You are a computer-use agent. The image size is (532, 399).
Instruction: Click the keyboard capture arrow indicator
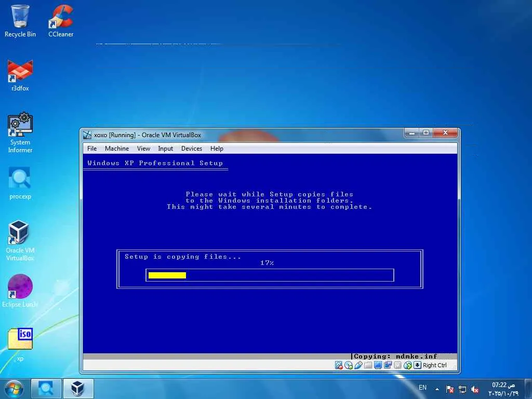point(417,365)
